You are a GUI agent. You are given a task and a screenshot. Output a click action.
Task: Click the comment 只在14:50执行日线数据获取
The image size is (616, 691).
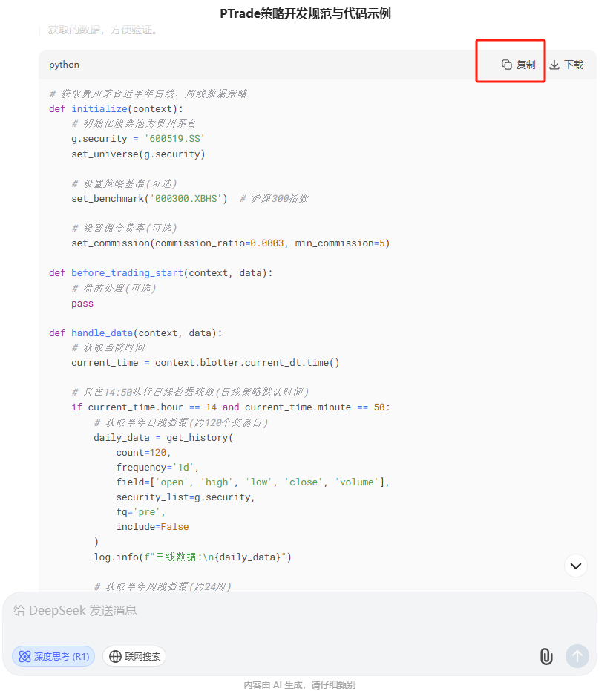190,393
